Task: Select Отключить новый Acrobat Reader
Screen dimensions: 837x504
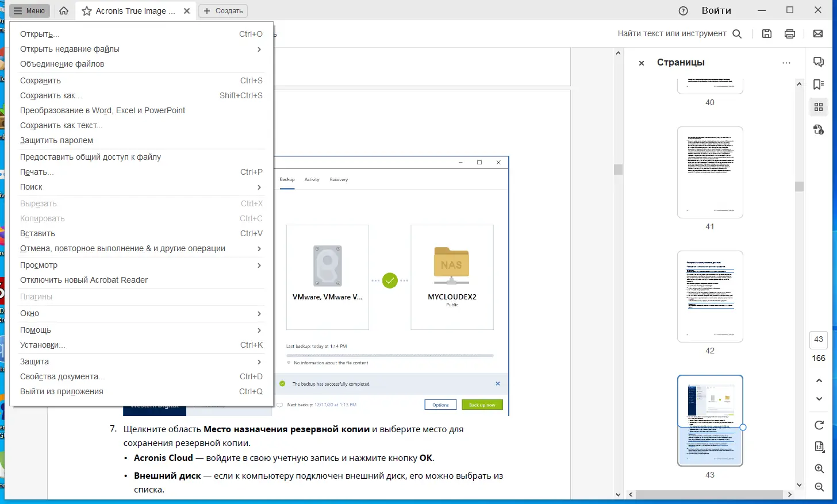Action: pyautogui.click(x=141, y=280)
